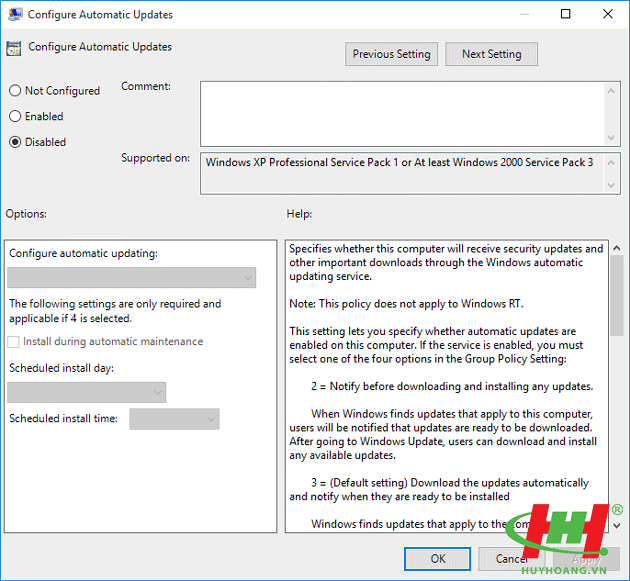Go to Next Setting

pyautogui.click(x=491, y=54)
